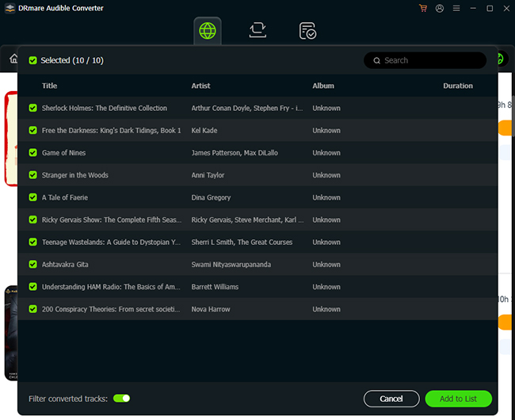The width and height of the screenshot is (515, 420).
Task: Uncheck Ashtavakra Gita checkbox
Action: coord(32,265)
